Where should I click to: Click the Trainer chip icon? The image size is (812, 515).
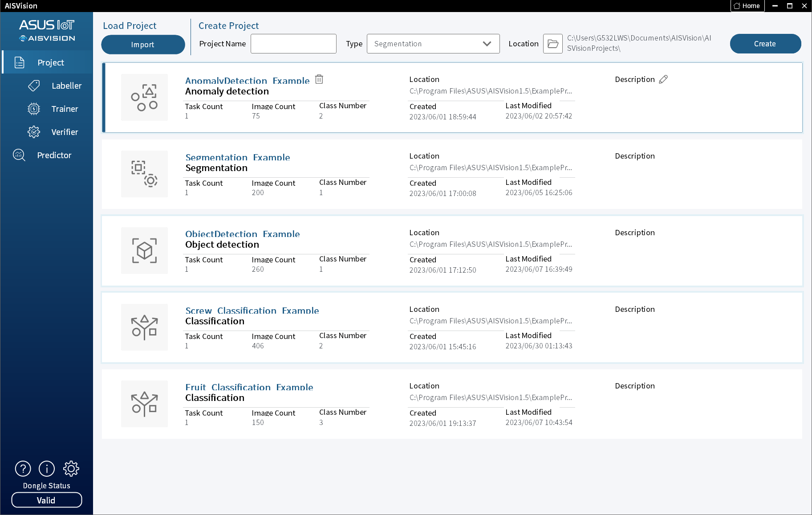point(34,109)
